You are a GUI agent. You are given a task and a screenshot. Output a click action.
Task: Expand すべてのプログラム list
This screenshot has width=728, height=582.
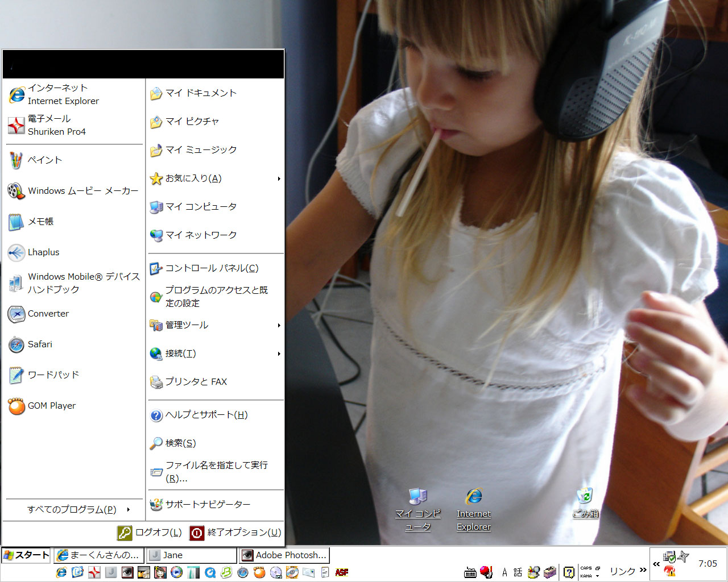tap(74, 510)
